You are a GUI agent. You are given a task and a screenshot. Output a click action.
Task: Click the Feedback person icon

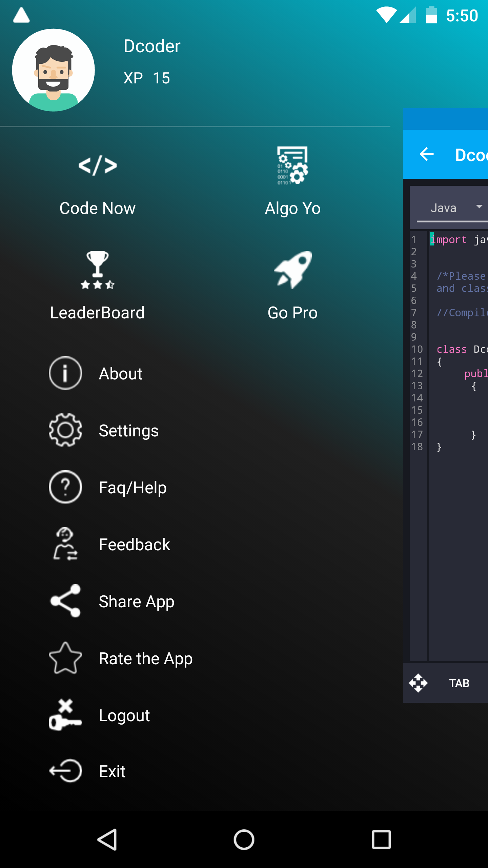pyautogui.click(x=65, y=544)
